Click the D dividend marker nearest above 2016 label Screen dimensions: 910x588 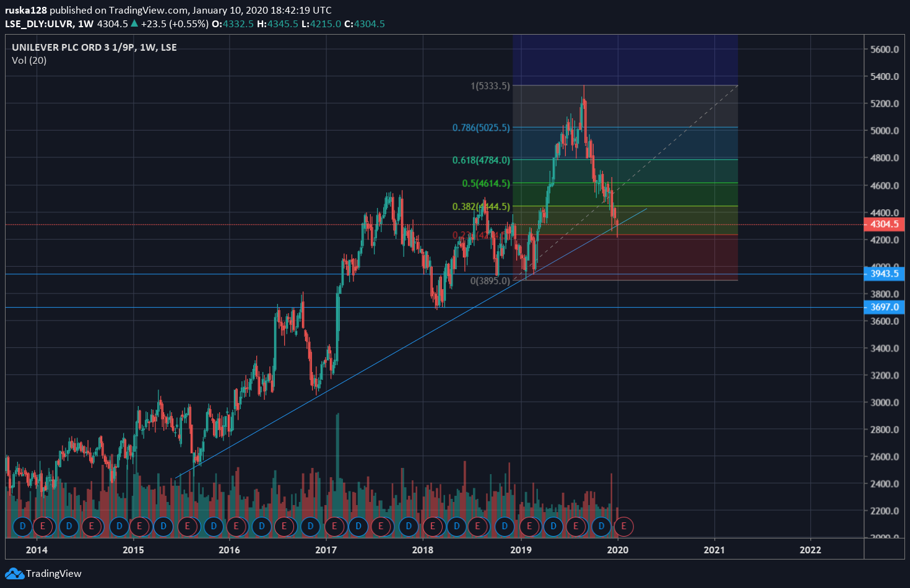(x=214, y=526)
